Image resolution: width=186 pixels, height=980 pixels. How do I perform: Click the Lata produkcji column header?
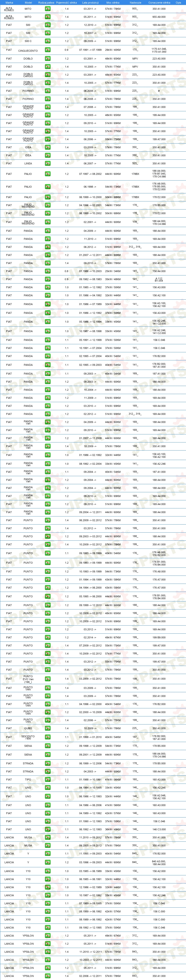[x=90, y=3]
